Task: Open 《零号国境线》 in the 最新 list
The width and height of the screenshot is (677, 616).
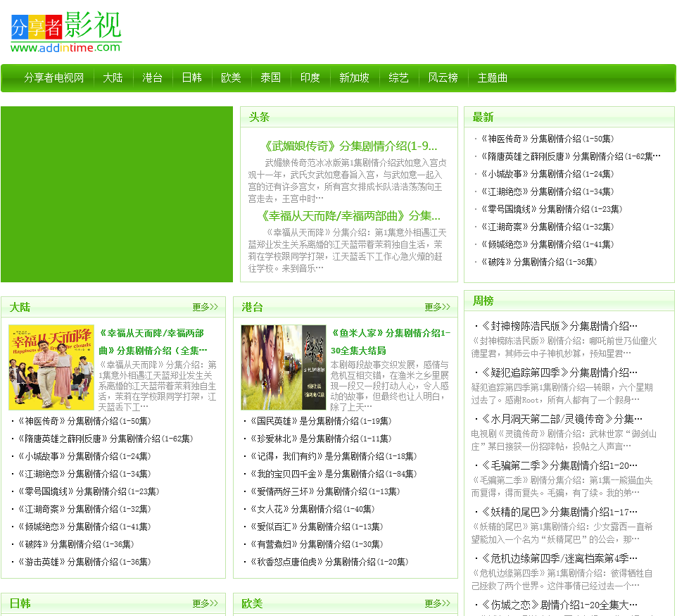Action: click(551, 209)
